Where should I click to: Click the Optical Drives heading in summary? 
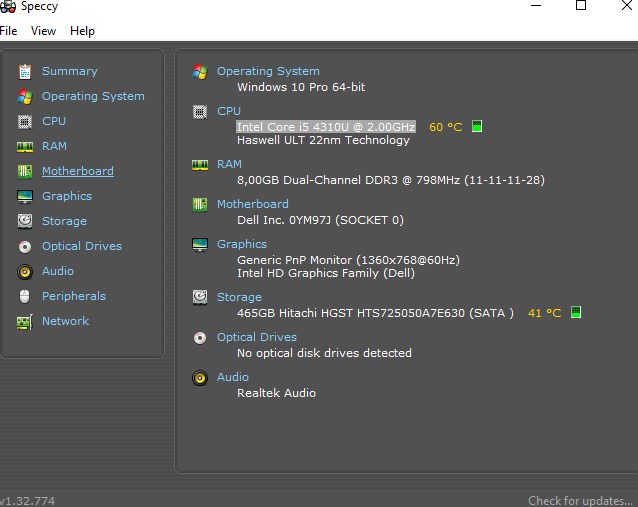[257, 337]
